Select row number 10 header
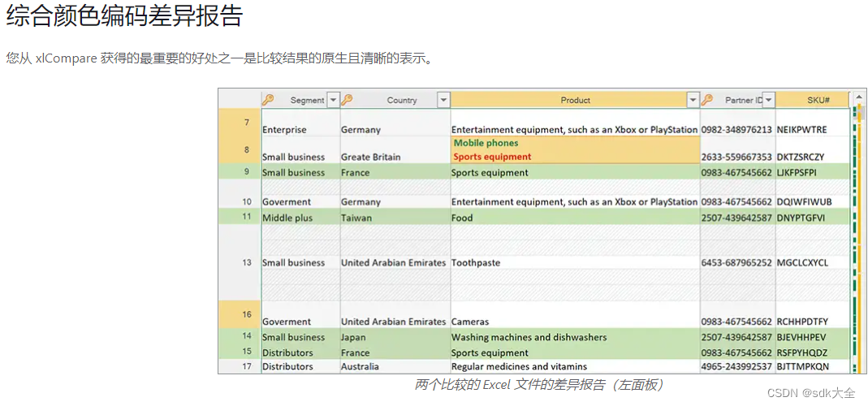 (240, 201)
